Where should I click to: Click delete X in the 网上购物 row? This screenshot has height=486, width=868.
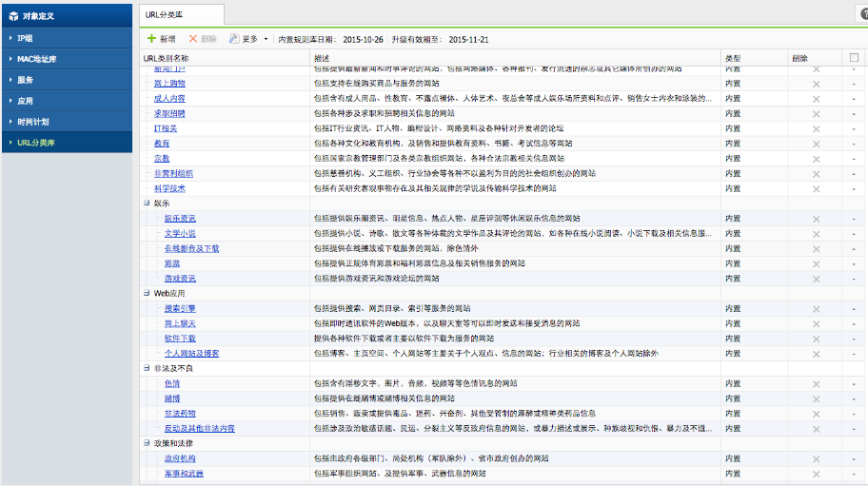(816, 84)
